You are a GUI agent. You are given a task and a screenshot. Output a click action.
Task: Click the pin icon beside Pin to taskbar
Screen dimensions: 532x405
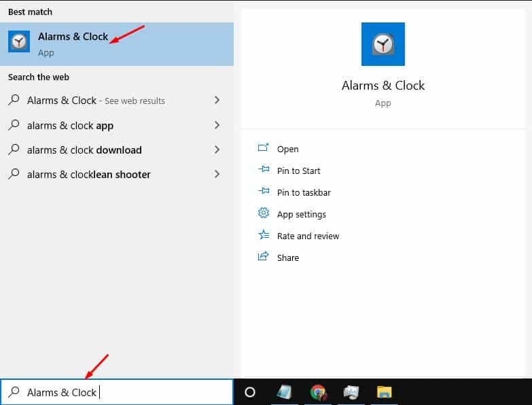coord(264,191)
